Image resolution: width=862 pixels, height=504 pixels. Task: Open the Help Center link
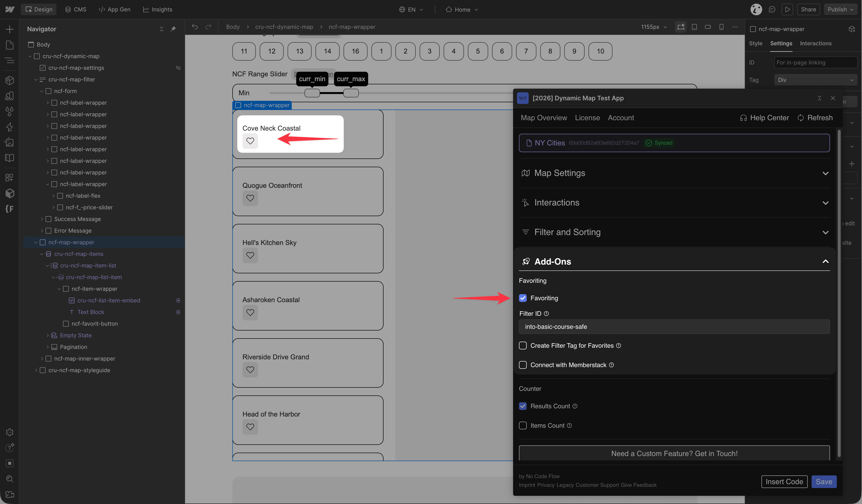[x=765, y=118]
